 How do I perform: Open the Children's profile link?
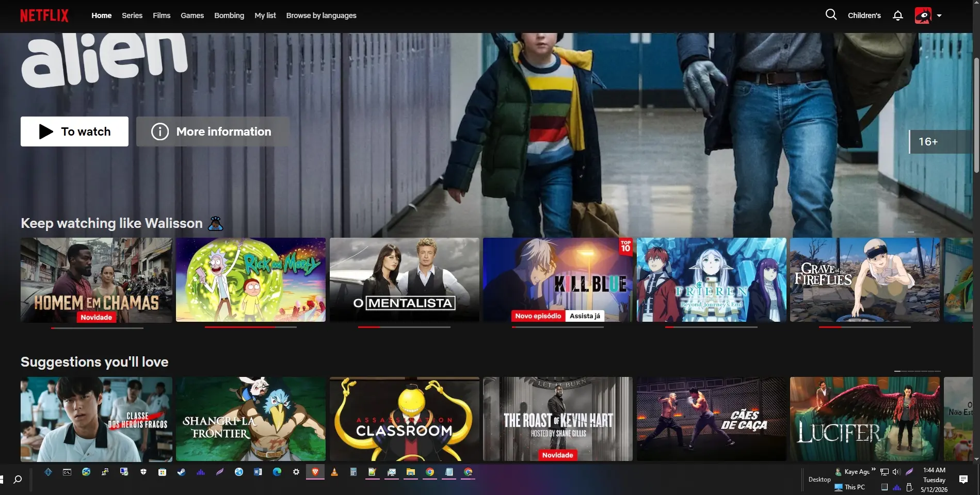click(x=864, y=15)
